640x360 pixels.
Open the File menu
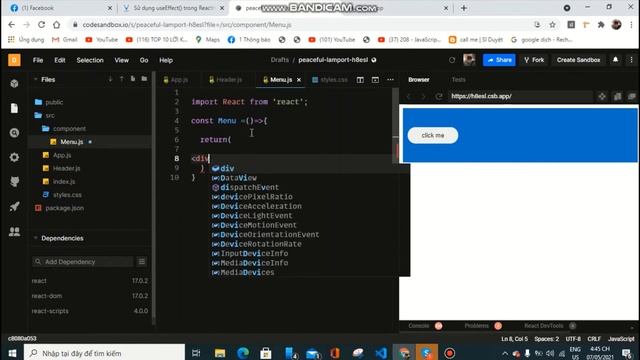coord(38,60)
